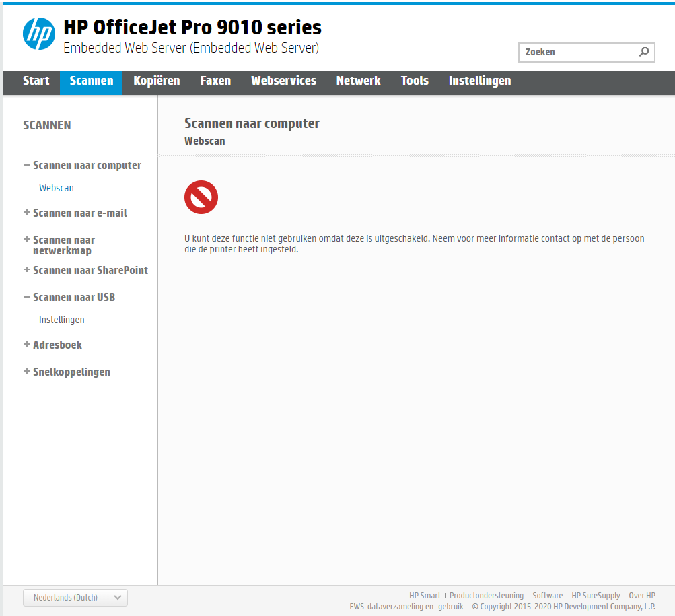Switch to the Faxen tab
The width and height of the screenshot is (675, 616).
(215, 81)
